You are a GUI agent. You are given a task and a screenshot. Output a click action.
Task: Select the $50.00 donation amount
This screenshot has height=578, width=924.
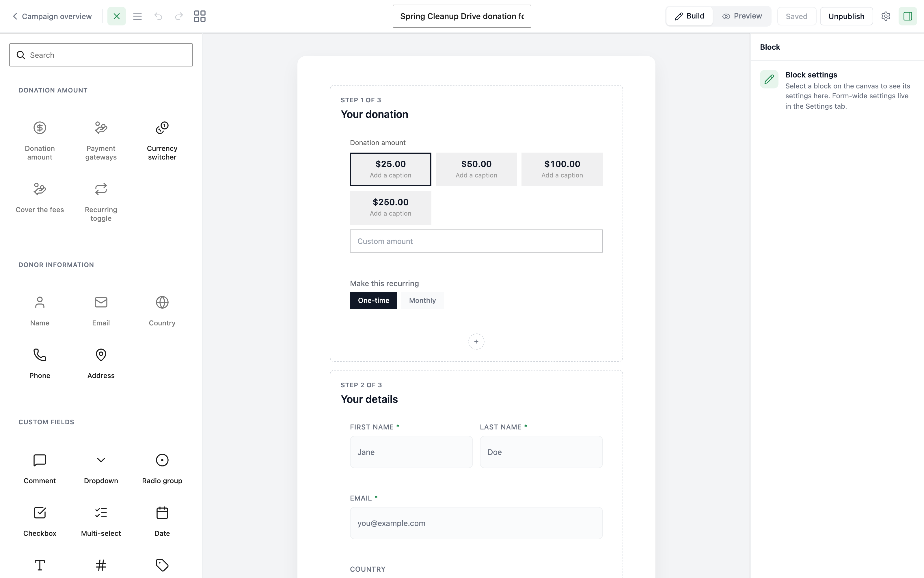point(476,169)
